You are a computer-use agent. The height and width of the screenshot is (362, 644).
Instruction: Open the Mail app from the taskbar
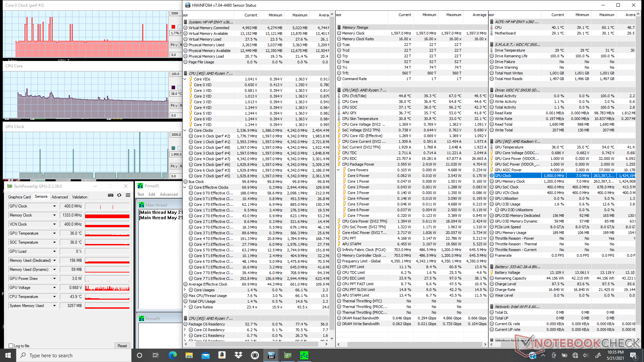point(205,355)
